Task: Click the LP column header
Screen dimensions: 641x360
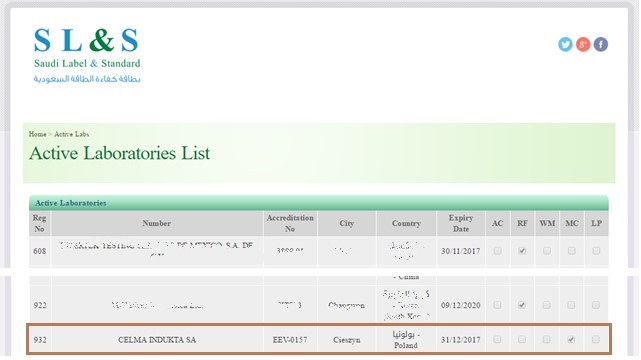Action: coord(596,224)
